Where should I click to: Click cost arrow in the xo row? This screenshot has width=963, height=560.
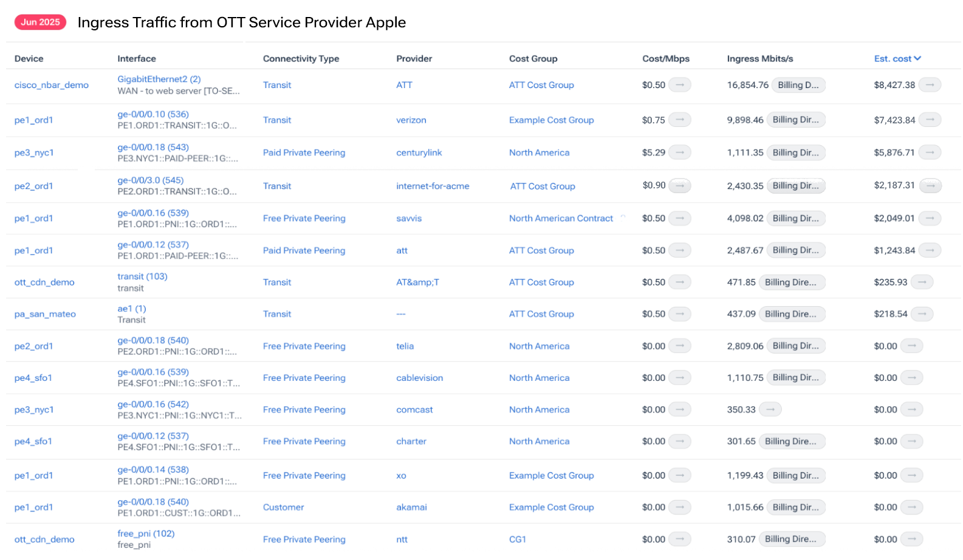click(x=680, y=476)
